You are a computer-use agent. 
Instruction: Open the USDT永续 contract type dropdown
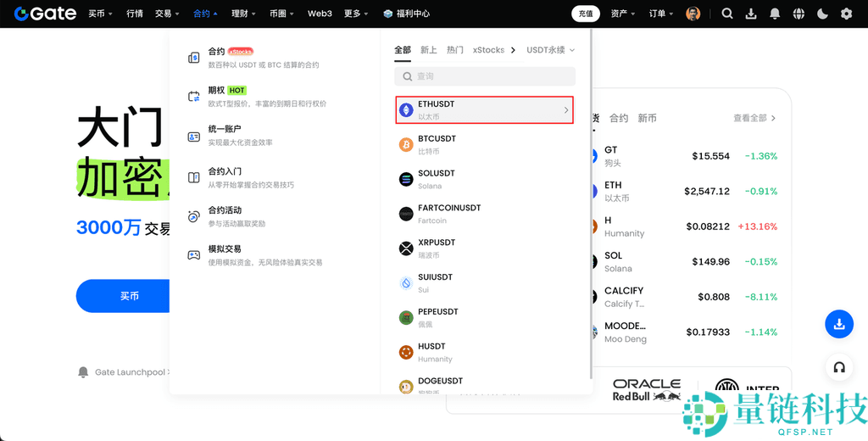pyautogui.click(x=551, y=50)
